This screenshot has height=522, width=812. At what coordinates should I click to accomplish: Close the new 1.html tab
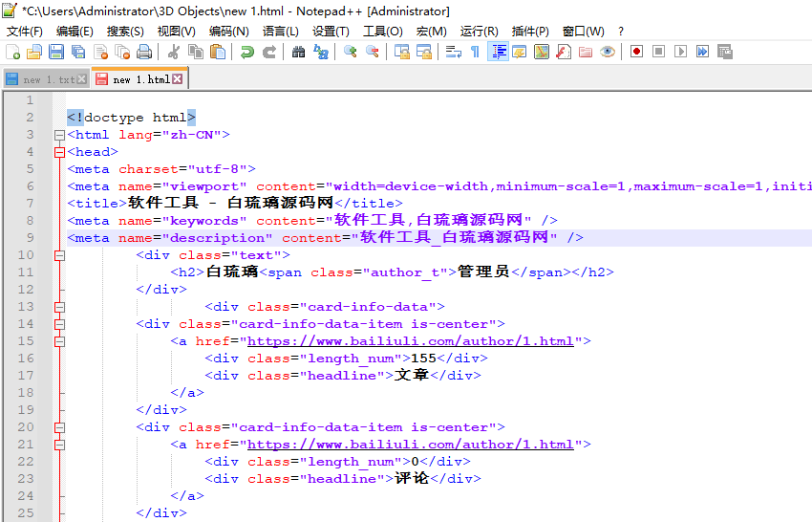(x=177, y=78)
